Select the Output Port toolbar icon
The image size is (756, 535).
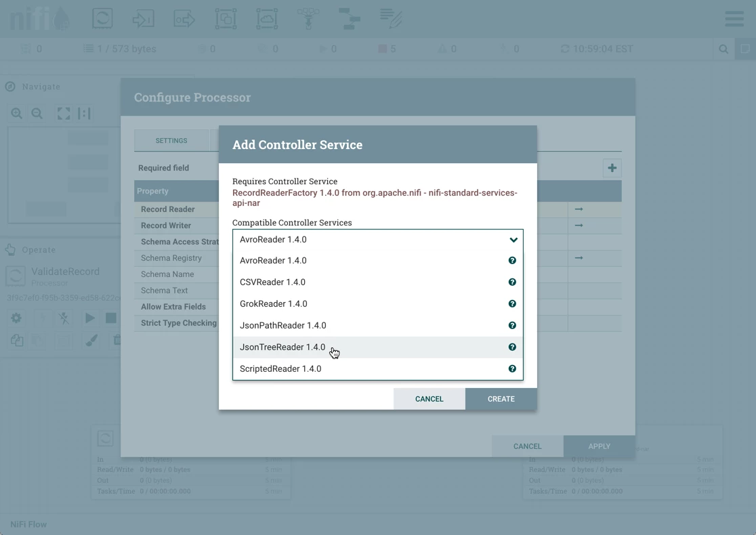[x=184, y=19]
